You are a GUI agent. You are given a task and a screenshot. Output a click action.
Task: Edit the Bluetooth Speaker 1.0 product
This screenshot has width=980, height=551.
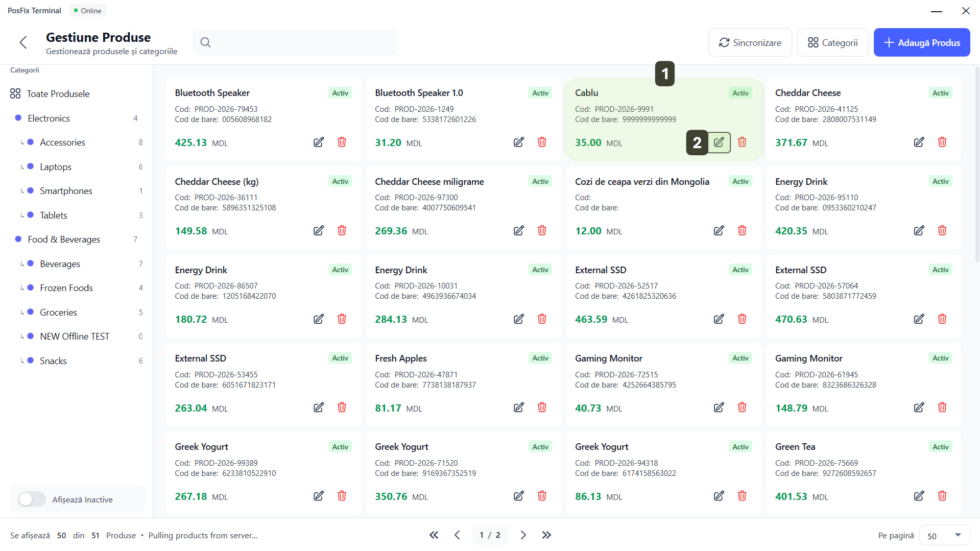click(518, 142)
